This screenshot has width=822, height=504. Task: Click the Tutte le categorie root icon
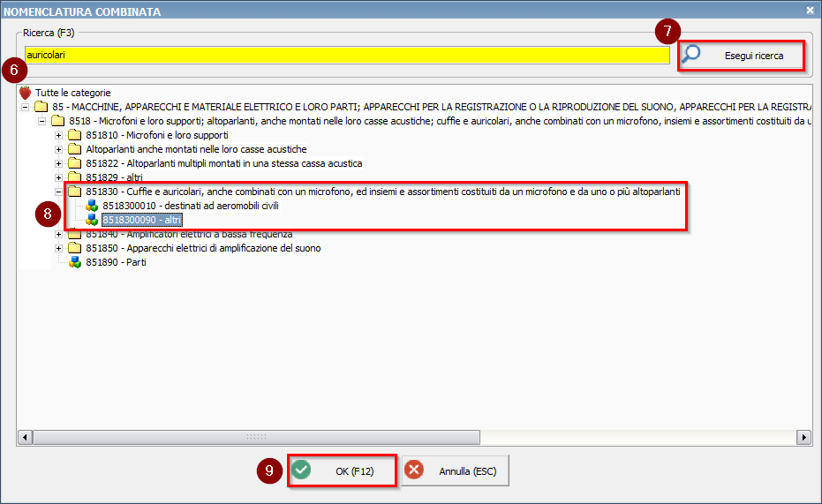(x=25, y=93)
